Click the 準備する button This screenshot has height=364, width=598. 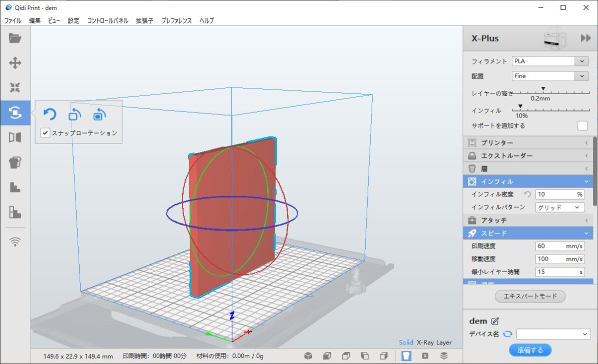529,350
